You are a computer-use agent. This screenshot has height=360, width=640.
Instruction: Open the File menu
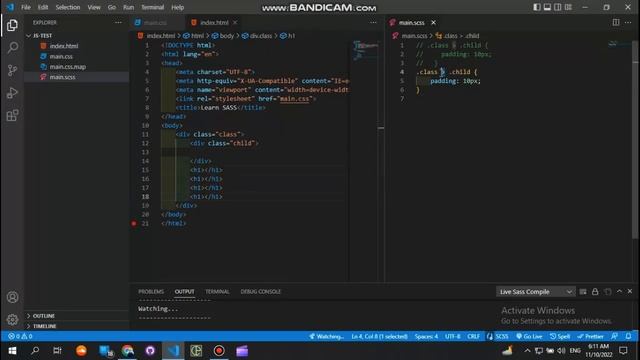[x=26, y=7]
